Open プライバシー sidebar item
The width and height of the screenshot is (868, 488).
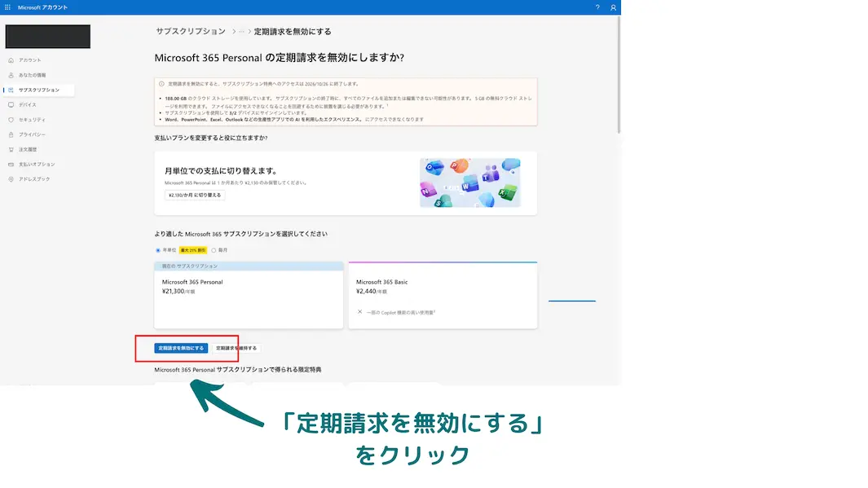click(32, 134)
